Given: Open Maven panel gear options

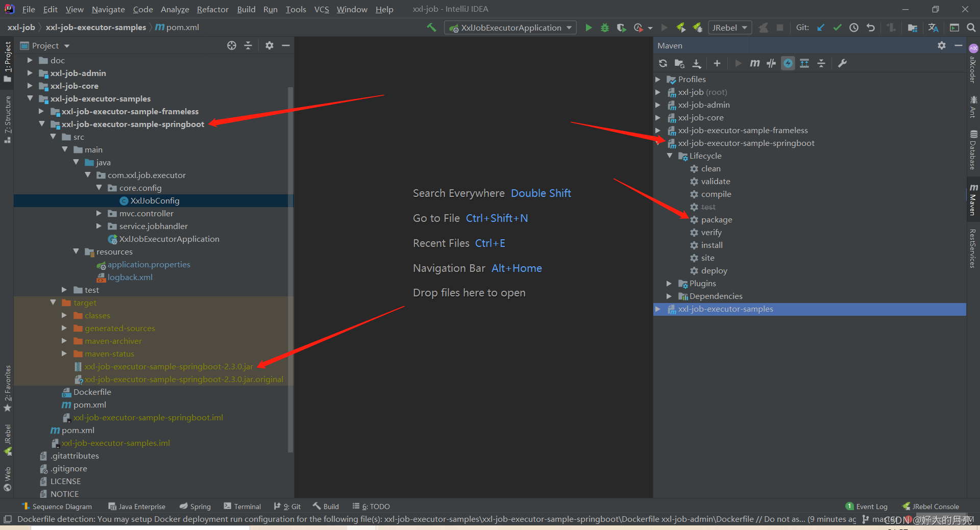Looking at the screenshot, I should [x=942, y=45].
